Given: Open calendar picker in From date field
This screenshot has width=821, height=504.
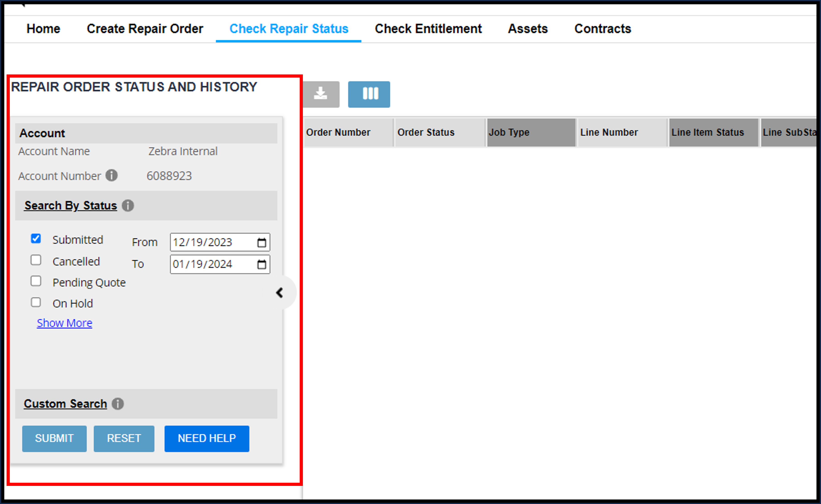Looking at the screenshot, I should pyautogui.click(x=262, y=242).
